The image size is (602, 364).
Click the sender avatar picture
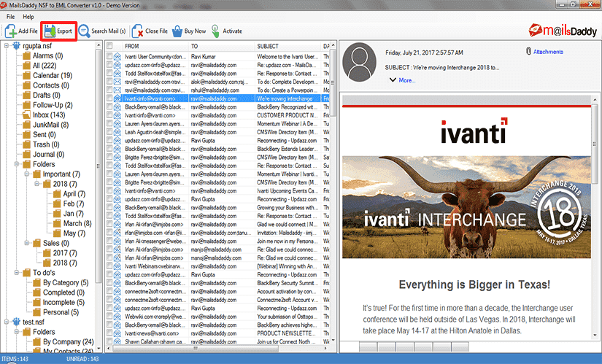tap(359, 62)
